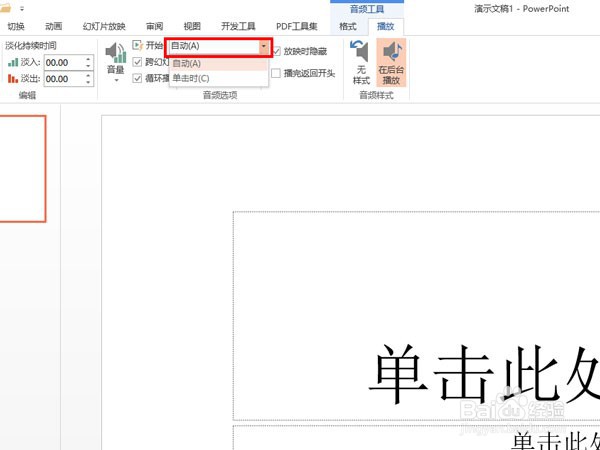Open the PDF工具集 tab
This screenshot has width=600, height=450.
(297, 26)
